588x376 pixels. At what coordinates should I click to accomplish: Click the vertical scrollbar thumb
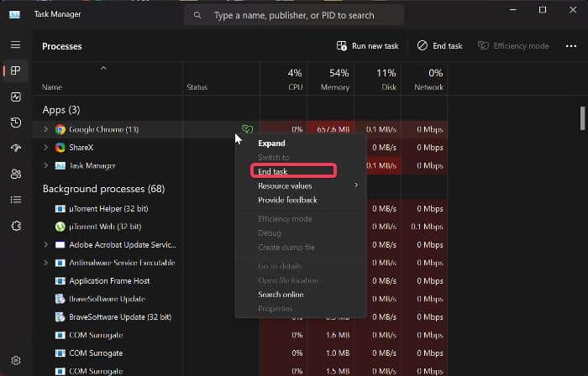[582, 118]
